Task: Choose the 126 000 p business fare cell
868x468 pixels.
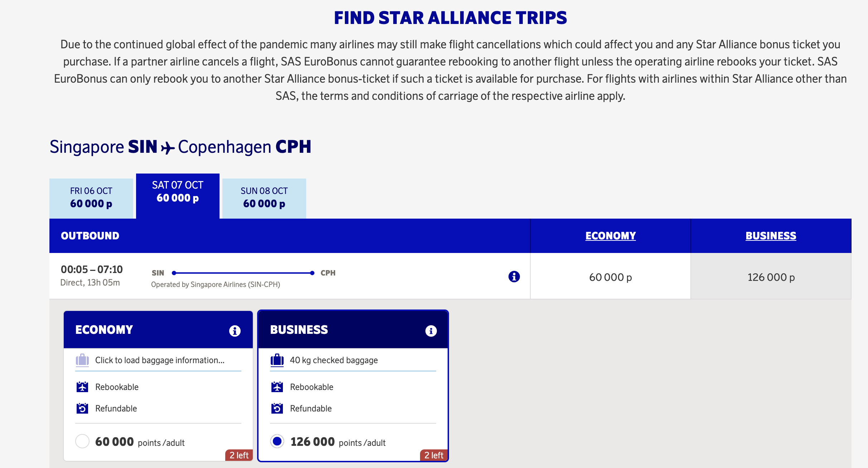Action: tap(771, 277)
